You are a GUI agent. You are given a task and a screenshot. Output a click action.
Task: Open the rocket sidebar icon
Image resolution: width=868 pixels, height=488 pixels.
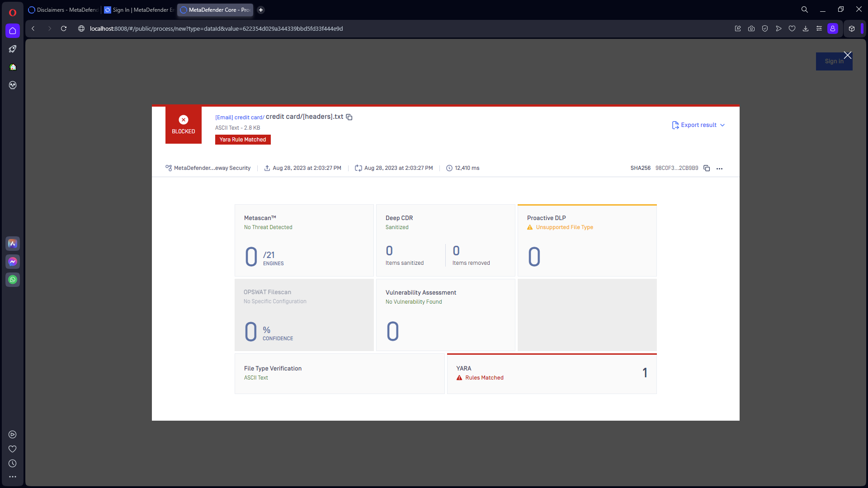coord(13,49)
